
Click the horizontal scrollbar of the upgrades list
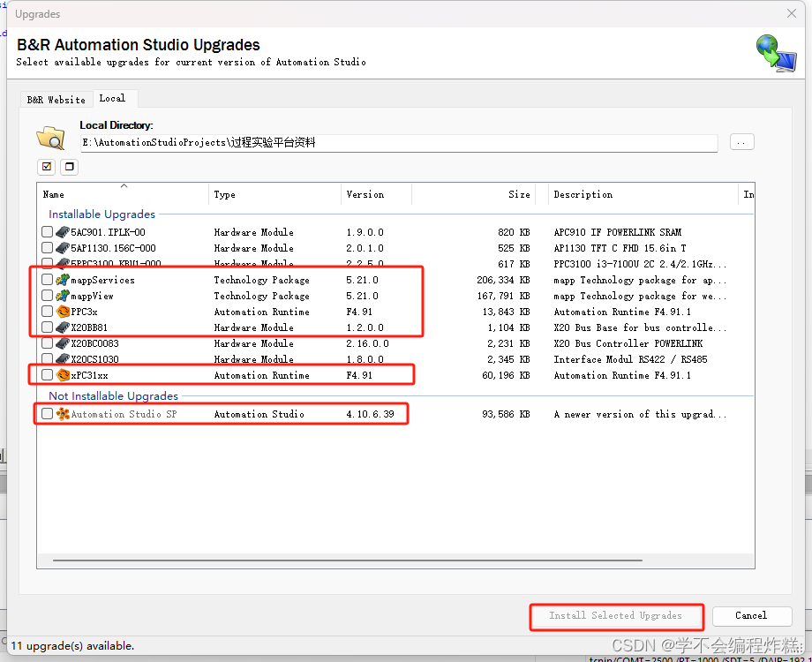[347, 560]
